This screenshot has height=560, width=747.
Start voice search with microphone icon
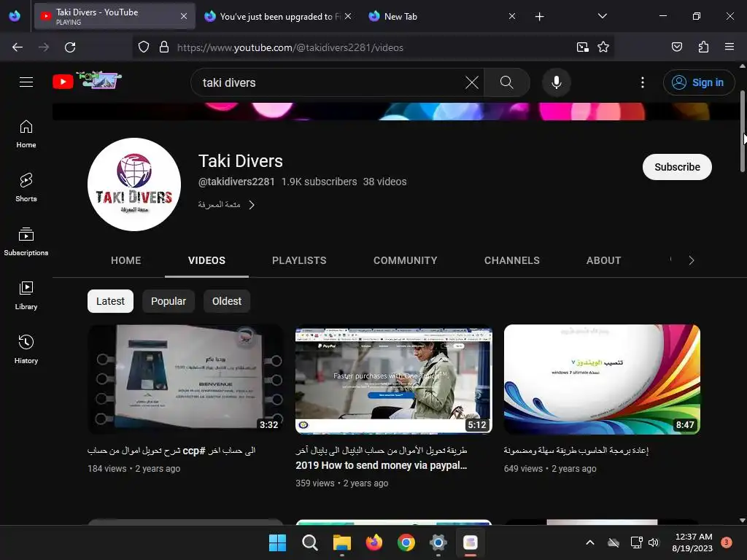(x=556, y=82)
